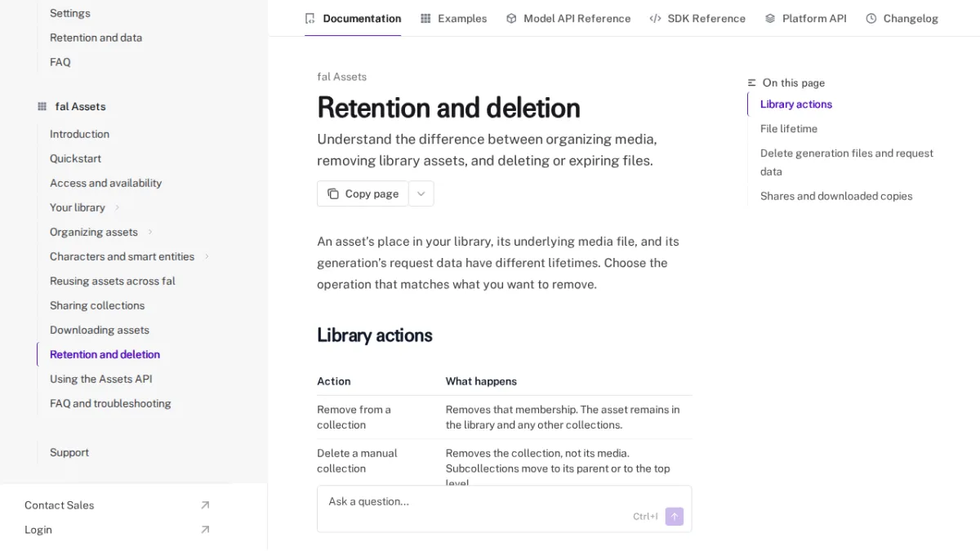Expand the Organizing assets sidebar chevron

pyautogui.click(x=150, y=232)
